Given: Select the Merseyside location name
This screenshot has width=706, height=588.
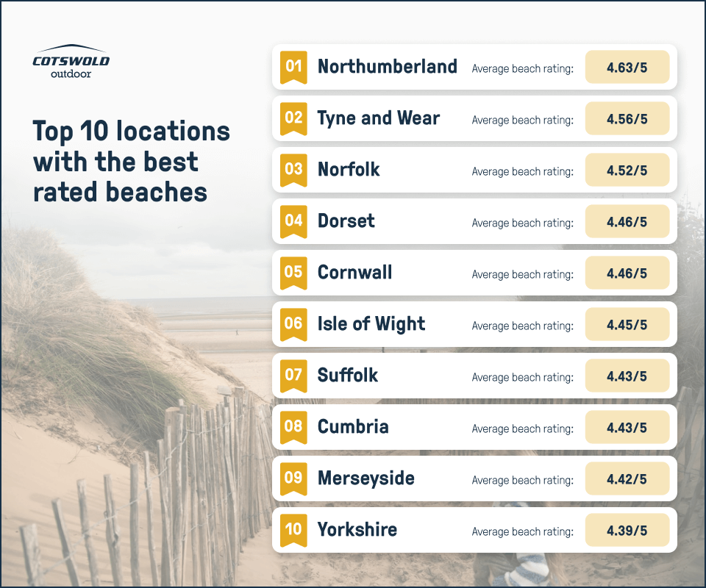Looking at the screenshot, I should [366, 478].
